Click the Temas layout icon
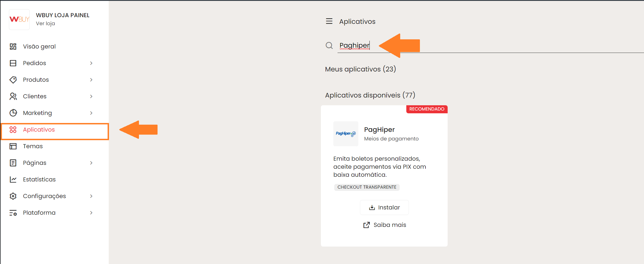644x264 pixels. (13, 146)
